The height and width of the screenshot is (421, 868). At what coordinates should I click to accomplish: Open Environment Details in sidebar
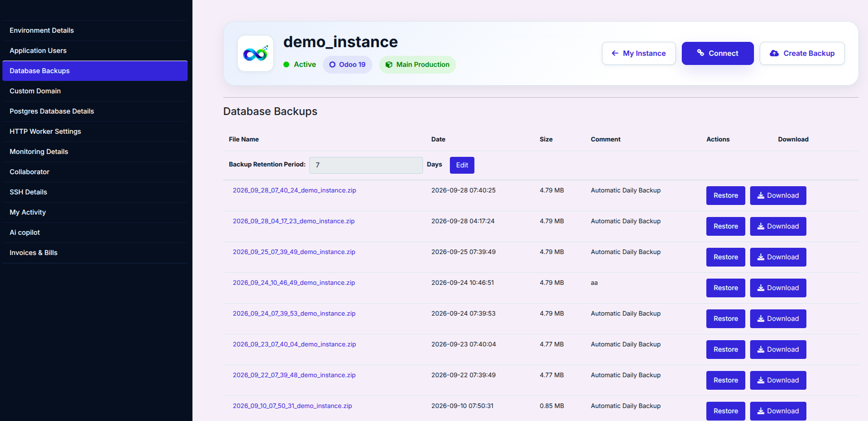click(95, 30)
